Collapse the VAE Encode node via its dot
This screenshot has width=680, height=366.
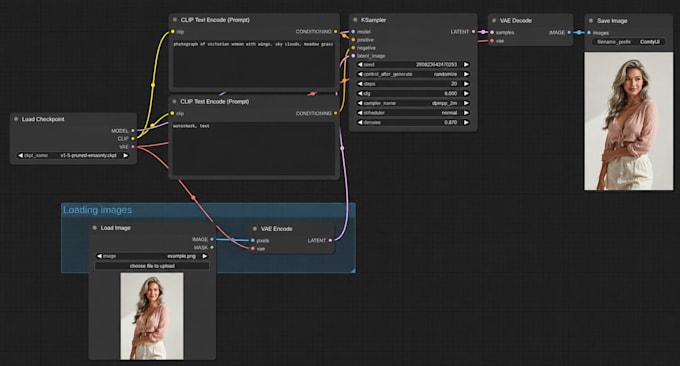point(255,229)
